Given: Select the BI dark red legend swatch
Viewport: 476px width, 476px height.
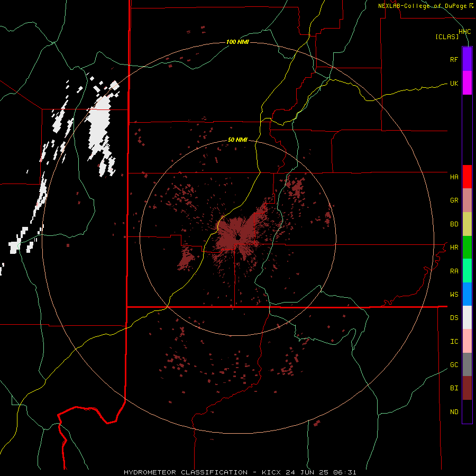Looking at the screenshot, I should tap(467, 388).
